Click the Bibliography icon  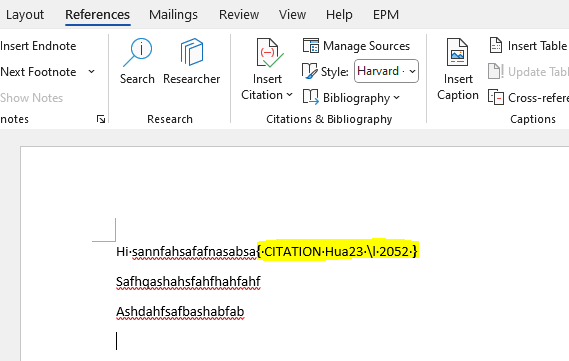pos(311,97)
